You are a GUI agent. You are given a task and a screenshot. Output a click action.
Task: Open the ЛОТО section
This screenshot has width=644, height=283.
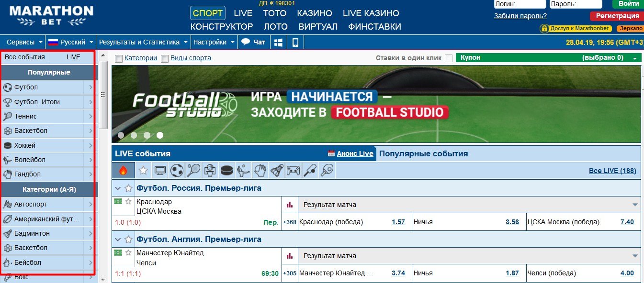tap(276, 27)
